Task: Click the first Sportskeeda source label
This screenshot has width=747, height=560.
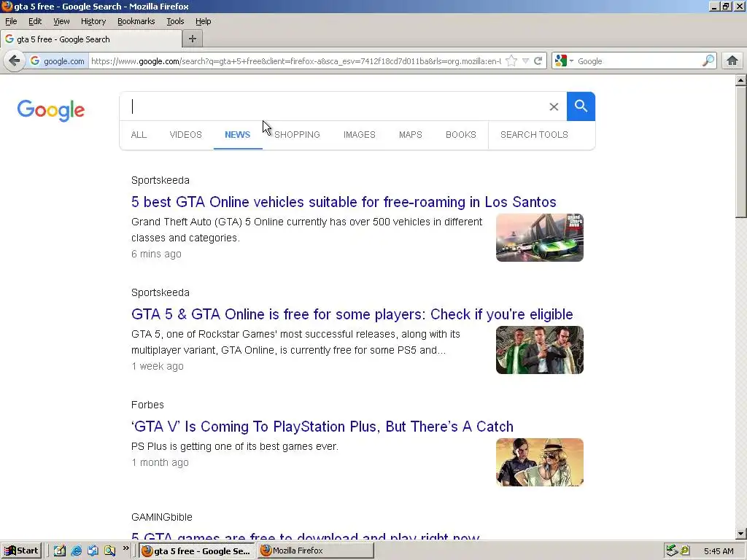Action: pyautogui.click(x=160, y=181)
